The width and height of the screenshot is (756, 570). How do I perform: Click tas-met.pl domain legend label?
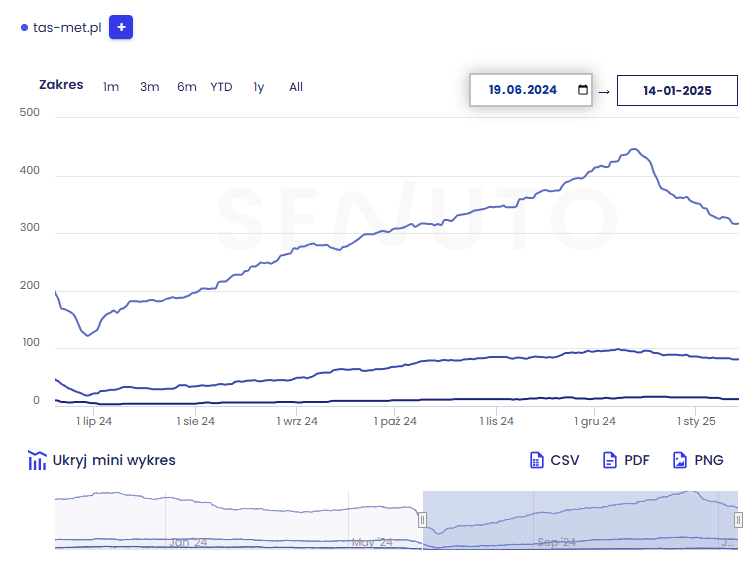(x=67, y=27)
